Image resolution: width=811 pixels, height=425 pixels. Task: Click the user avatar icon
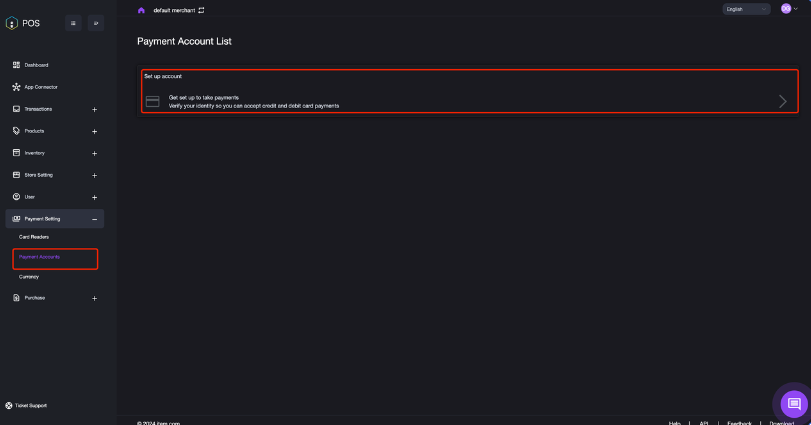coord(786,9)
